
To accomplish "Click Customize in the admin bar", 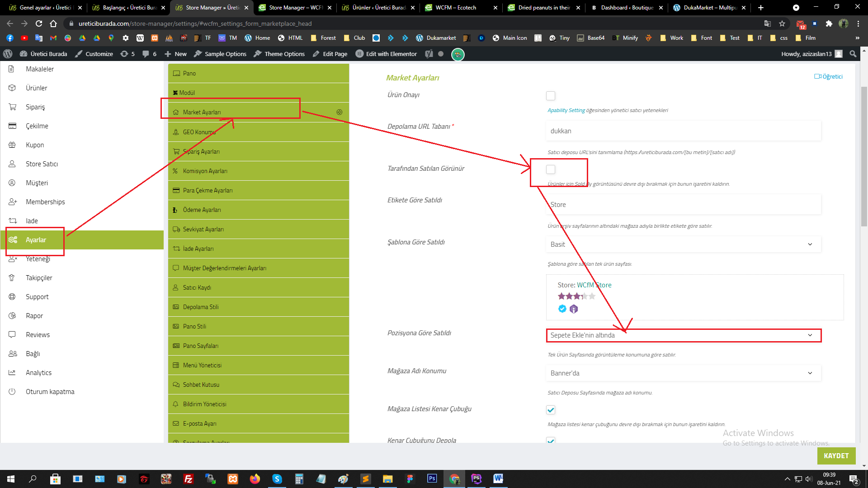I will pyautogui.click(x=94, y=54).
